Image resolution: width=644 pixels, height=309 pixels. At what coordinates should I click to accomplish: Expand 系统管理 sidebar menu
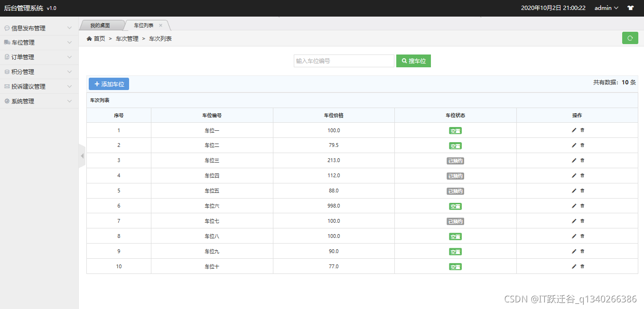point(39,101)
